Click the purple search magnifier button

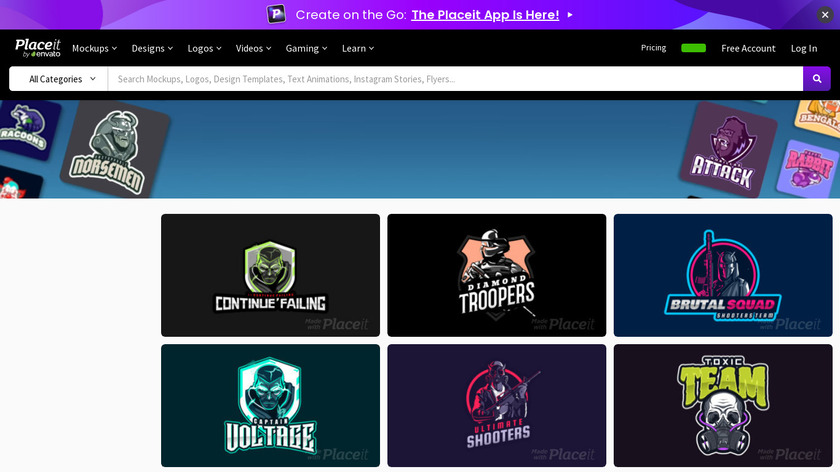(816, 79)
